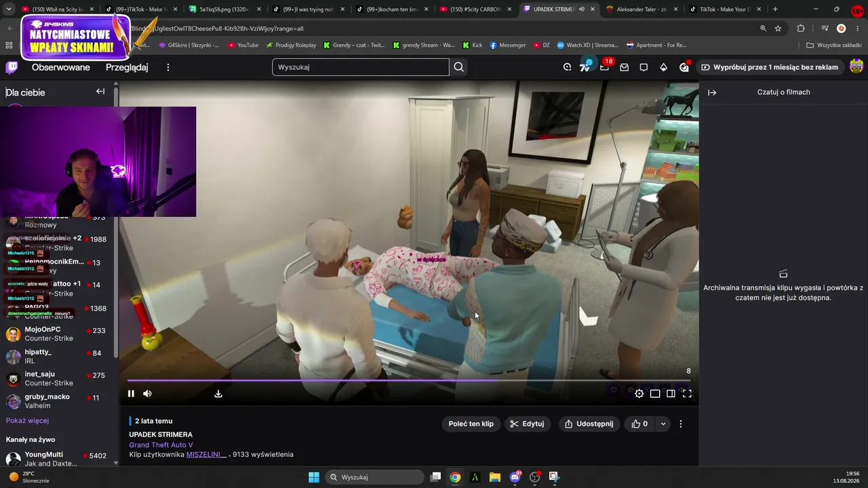
Task: Switch to #5city CARBON YouTube browser tab
Action: [476, 9]
